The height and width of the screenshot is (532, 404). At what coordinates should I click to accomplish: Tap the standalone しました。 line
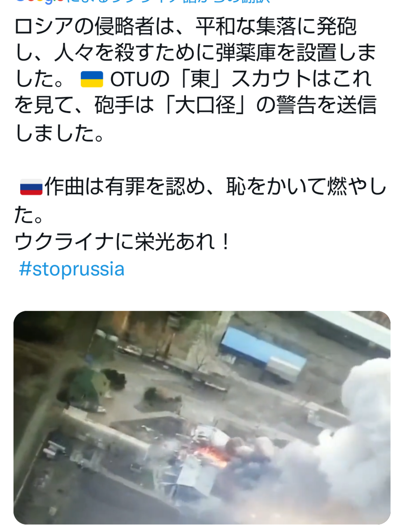59,132
